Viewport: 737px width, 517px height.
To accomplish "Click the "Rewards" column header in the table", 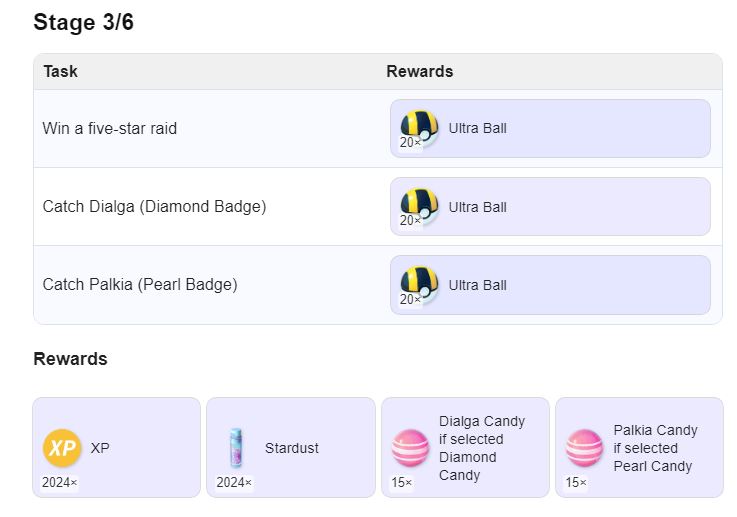I will pyautogui.click(x=420, y=71).
